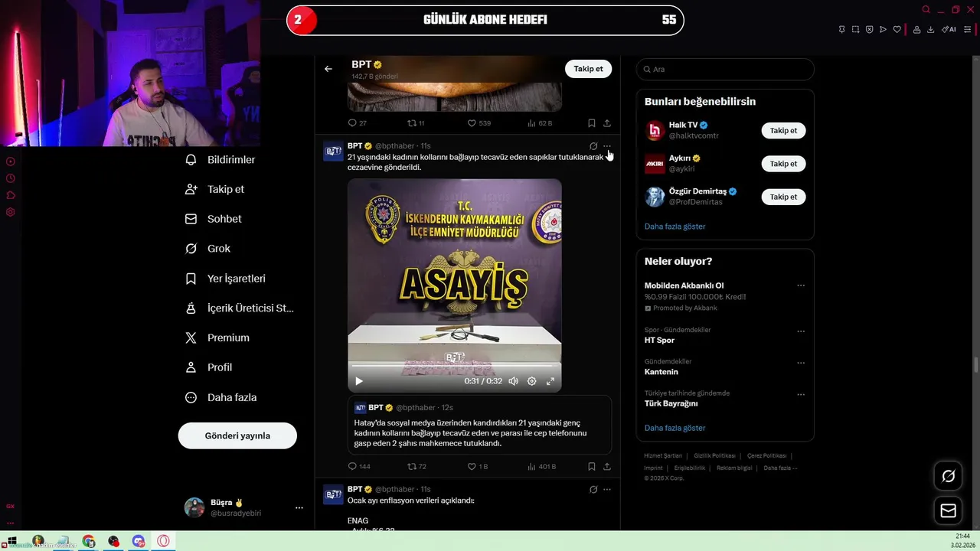Open İçerik Üreticisi Stüdyosu in the sidebar

tap(240, 308)
